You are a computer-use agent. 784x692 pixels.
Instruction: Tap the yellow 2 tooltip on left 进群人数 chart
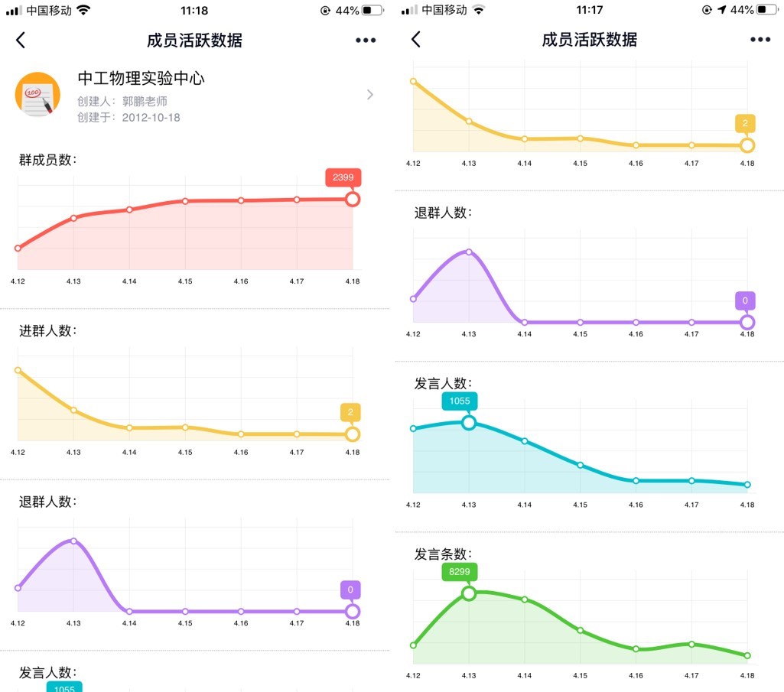pyautogui.click(x=350, y=413)
